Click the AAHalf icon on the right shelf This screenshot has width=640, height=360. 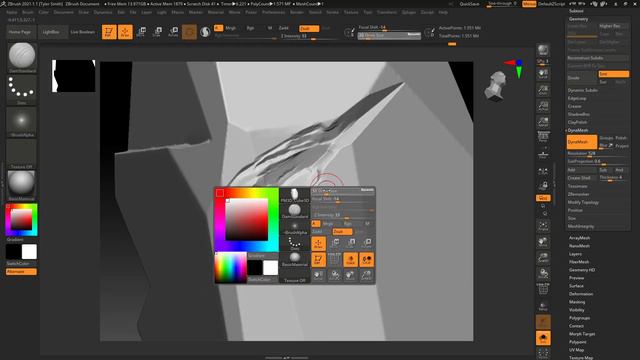[543, 121]
